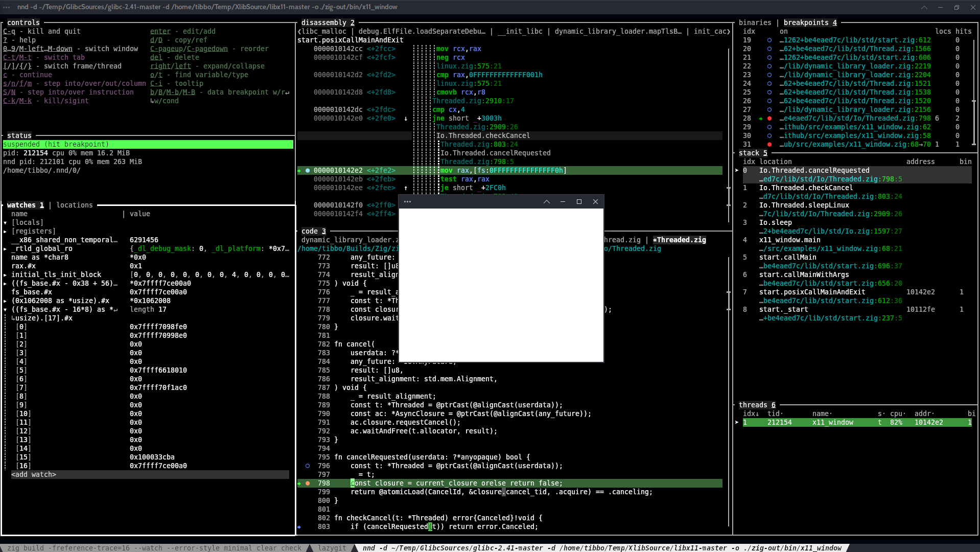980x552 pixels.
Task: Open the three-dots menu of the small white window
Action: click(x=407, y=201)
